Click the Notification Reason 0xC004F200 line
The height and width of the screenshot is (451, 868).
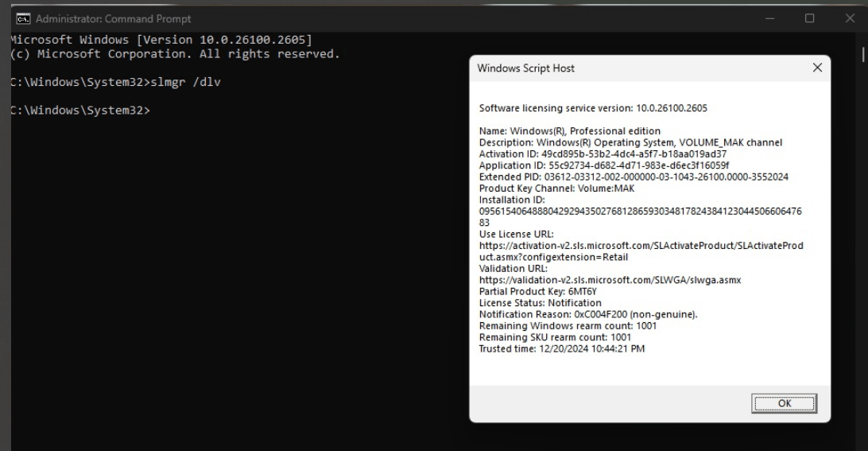click(x=588, y=314)
